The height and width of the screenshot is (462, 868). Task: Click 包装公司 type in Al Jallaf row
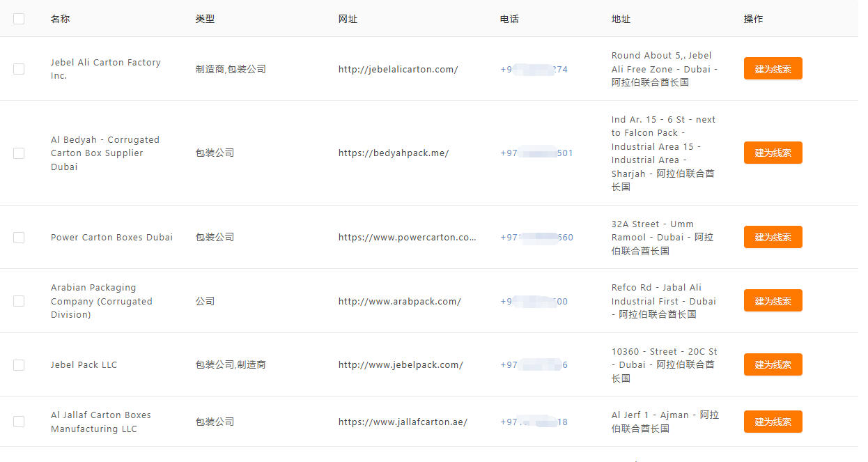215,422
